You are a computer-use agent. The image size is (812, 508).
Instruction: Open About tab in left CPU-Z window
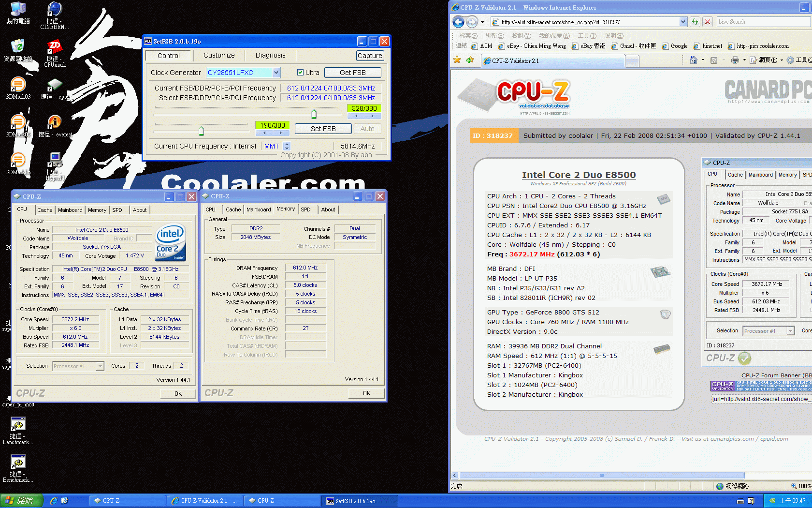(x=140, y=210)
